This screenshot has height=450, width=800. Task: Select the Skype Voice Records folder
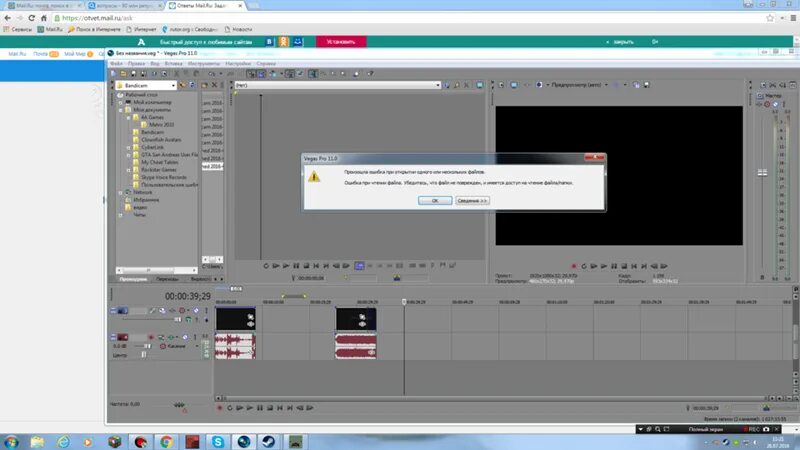pyautogui.click(x=163, y=177)
